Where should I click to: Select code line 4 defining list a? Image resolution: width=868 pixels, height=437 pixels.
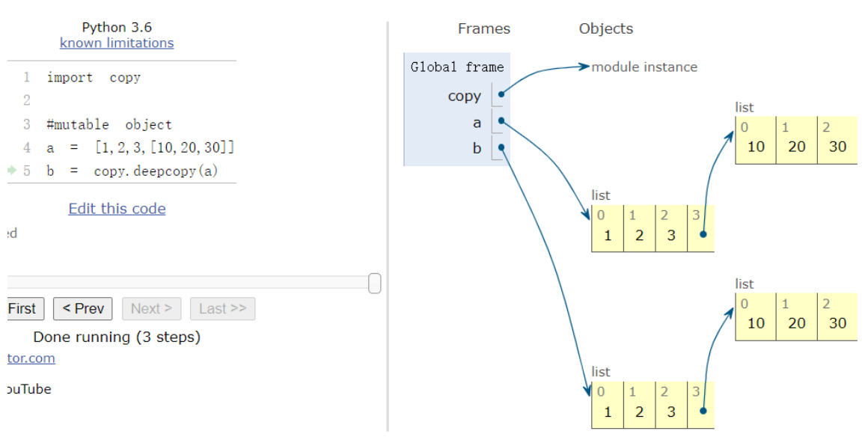tap(141, 148)
